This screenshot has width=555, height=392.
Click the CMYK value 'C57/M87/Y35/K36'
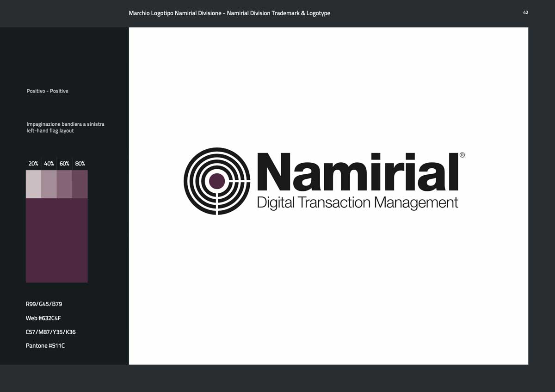[x=51, y=332]
